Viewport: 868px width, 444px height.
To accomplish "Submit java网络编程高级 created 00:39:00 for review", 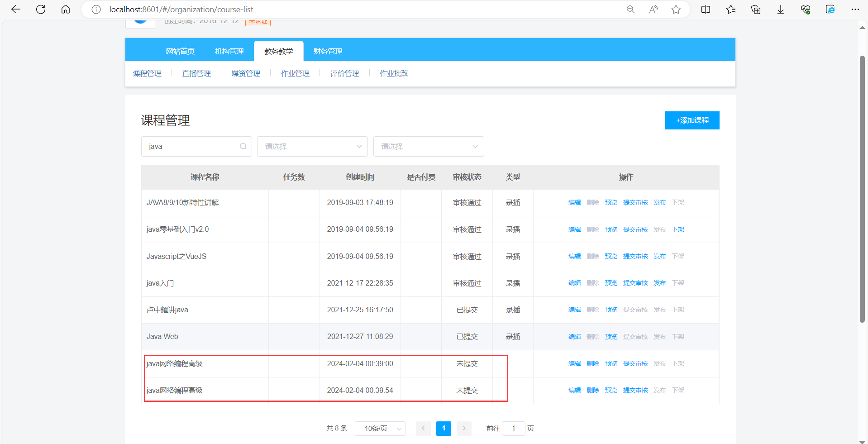I will coord(635,363).
